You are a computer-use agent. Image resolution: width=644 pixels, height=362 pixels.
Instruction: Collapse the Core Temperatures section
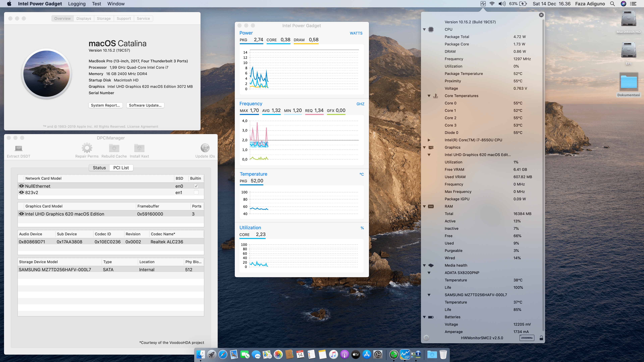coord(429,96)
